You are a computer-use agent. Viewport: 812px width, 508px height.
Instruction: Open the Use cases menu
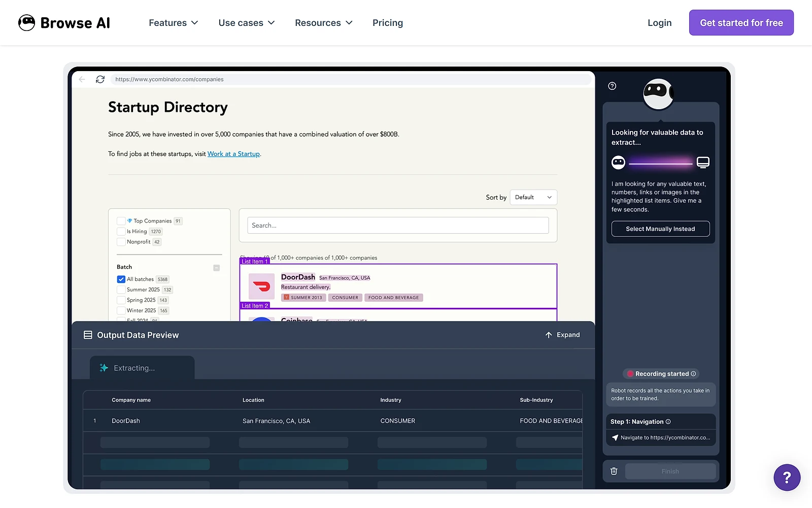pyautogui.click(x=246, y=23)
